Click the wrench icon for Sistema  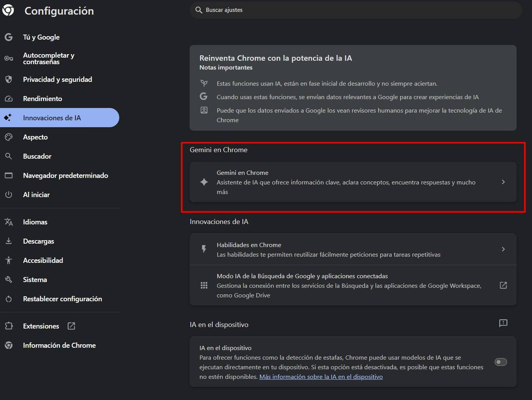[8, 280]
